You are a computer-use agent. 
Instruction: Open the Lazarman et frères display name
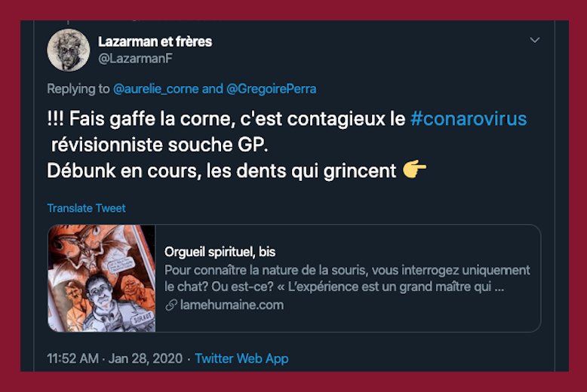coord(155,41)
